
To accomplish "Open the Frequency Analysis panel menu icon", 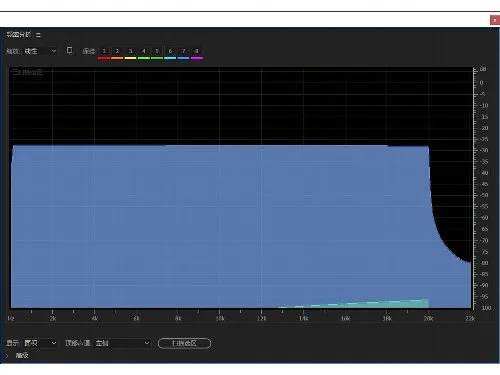I will pyautogui.click(x=38, y=35).
